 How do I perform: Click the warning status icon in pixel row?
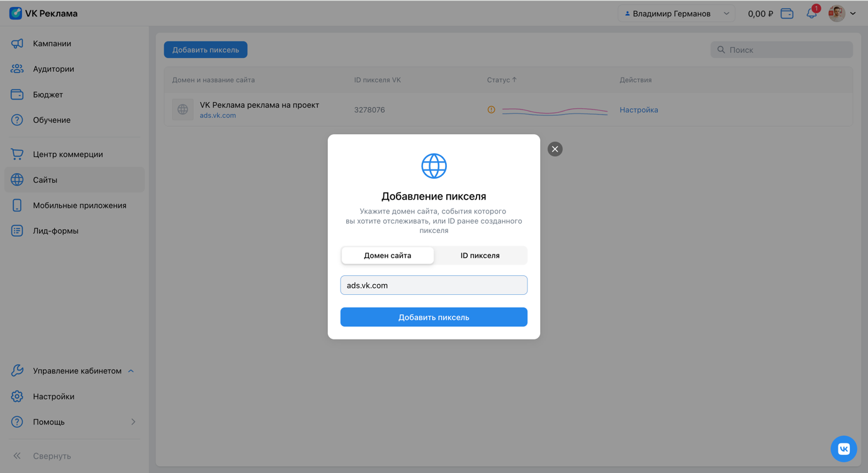pos(491,110)
